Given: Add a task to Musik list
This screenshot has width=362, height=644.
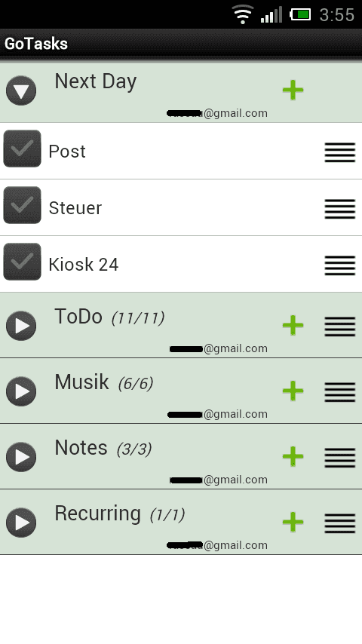Looking at the screenshot, I should point(293,391).
